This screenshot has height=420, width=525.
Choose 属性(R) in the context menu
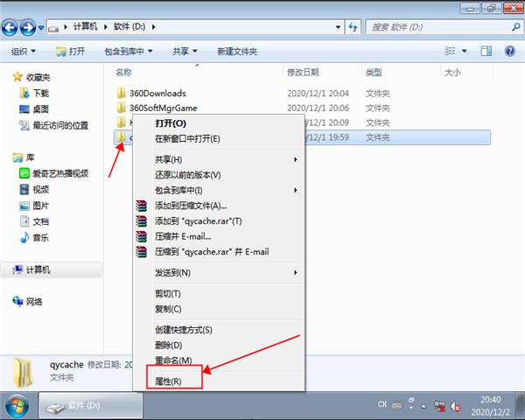click(x=169, y=381)
